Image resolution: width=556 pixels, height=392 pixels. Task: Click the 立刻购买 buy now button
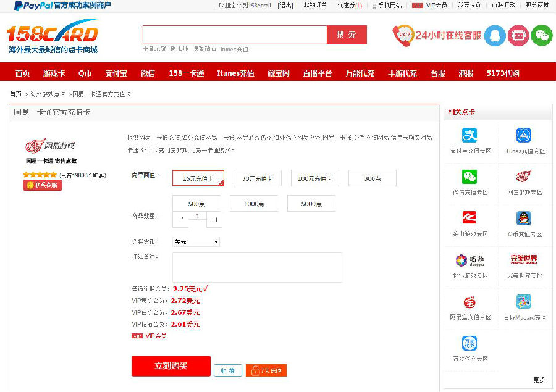pyautogui.click(x=171, y=366)
